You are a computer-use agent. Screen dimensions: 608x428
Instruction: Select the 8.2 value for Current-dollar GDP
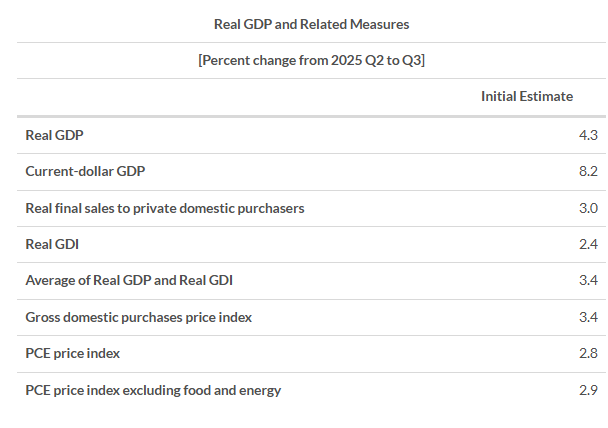(x=587, y=171)
